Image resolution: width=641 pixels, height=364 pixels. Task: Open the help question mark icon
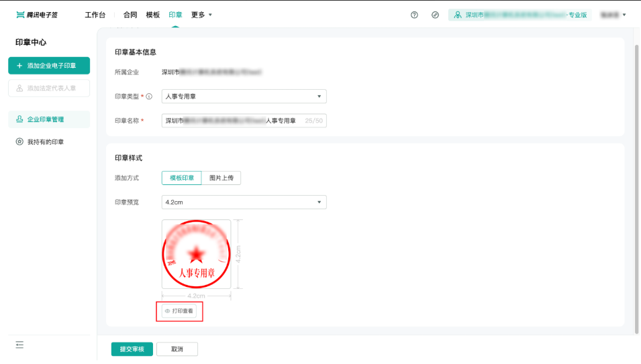(x=414, y=15)
